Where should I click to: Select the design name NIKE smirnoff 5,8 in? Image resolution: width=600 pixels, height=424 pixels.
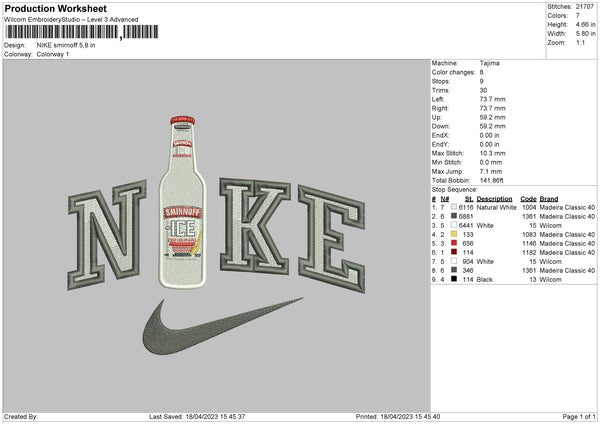pyautogui.click(x=66, y=45)
